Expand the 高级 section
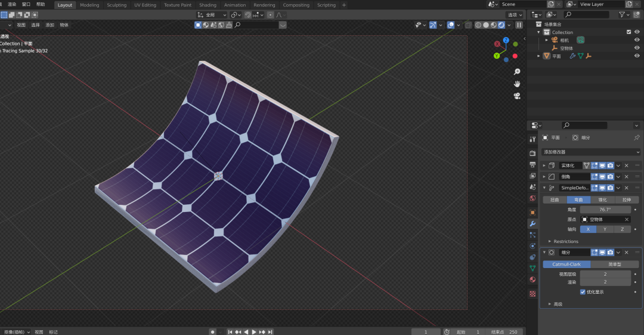The width and height of the screenshot is (644, 335). click(558, 304)
